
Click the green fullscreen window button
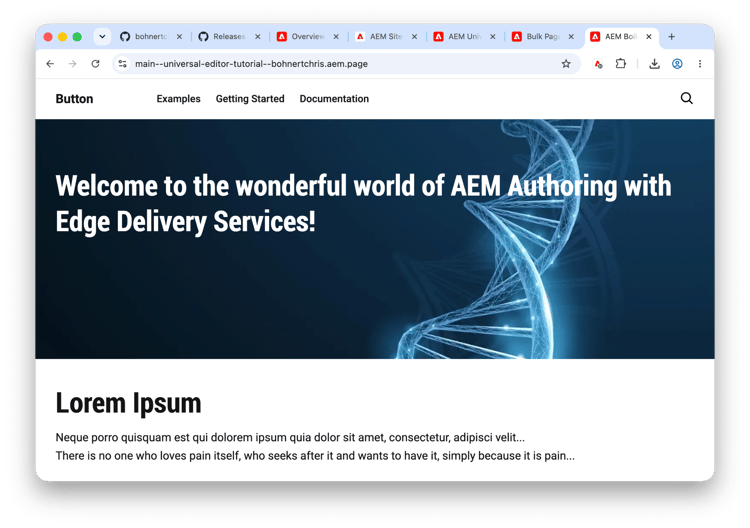[x=77, y=37]
